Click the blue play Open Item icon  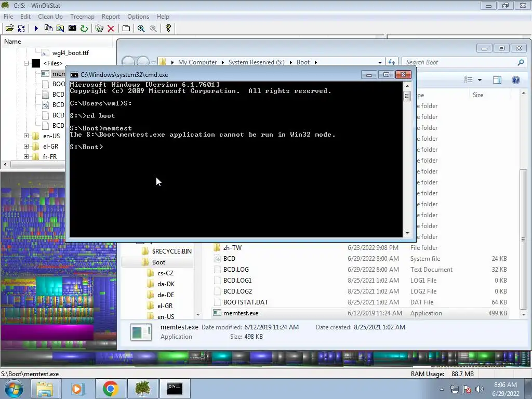[x=36, y=29]
